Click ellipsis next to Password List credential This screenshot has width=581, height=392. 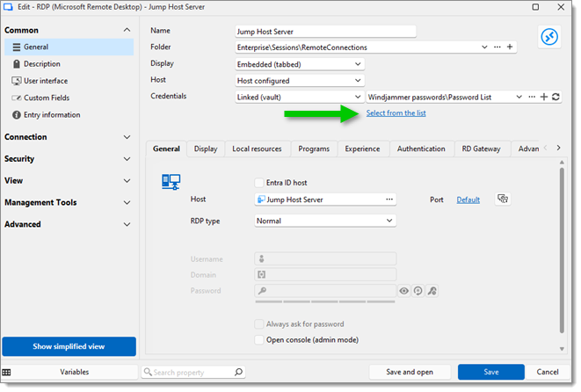point(532,97)
